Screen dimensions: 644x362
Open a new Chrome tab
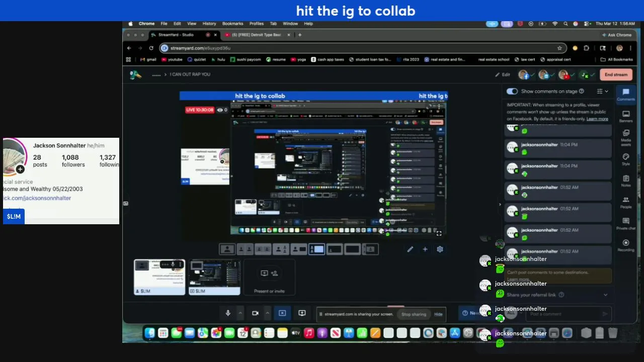(300, 35)
